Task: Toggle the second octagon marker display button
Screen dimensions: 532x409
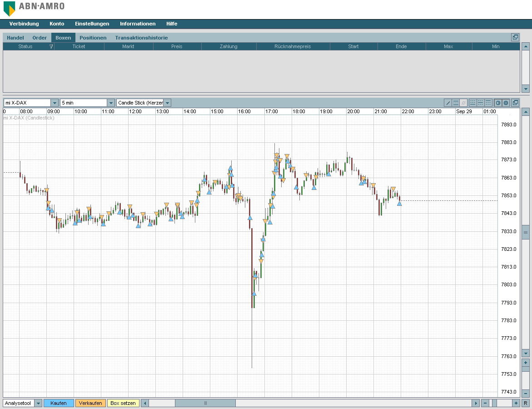Action: point(506,103)
